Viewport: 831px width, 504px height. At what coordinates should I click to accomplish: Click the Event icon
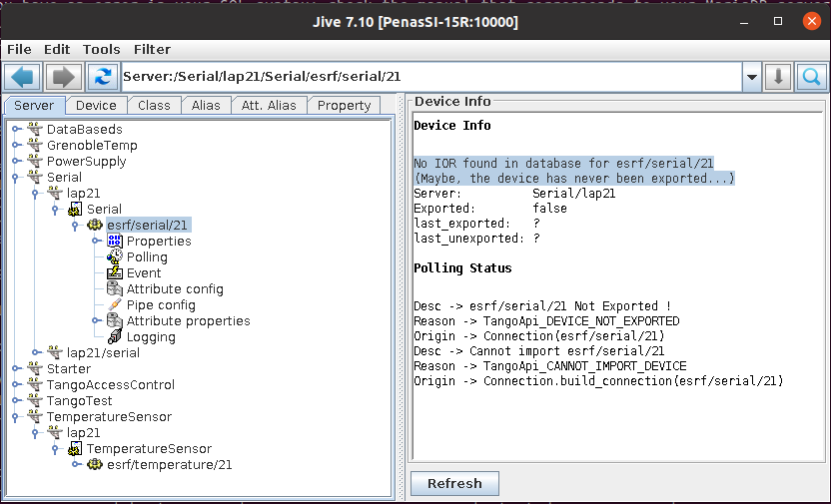115,272
